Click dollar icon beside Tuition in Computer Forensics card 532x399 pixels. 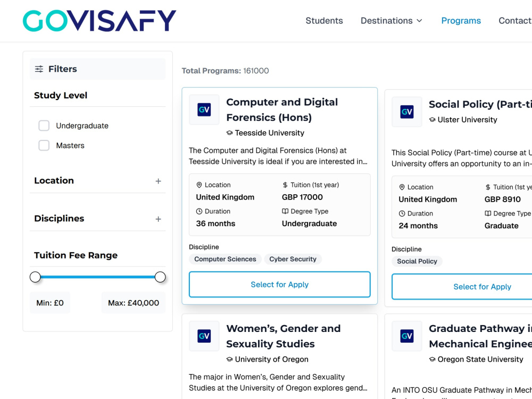285,185
